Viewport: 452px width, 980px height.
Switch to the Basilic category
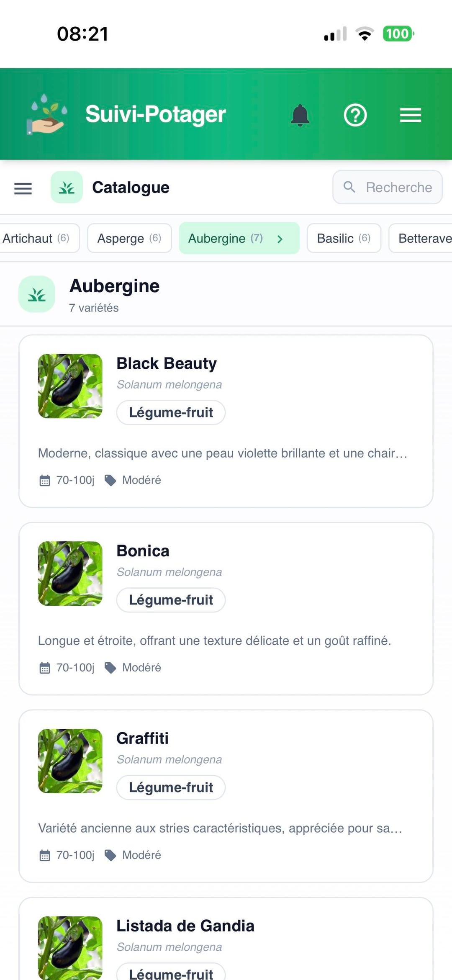pyautogui.click(x=344, y=238)
